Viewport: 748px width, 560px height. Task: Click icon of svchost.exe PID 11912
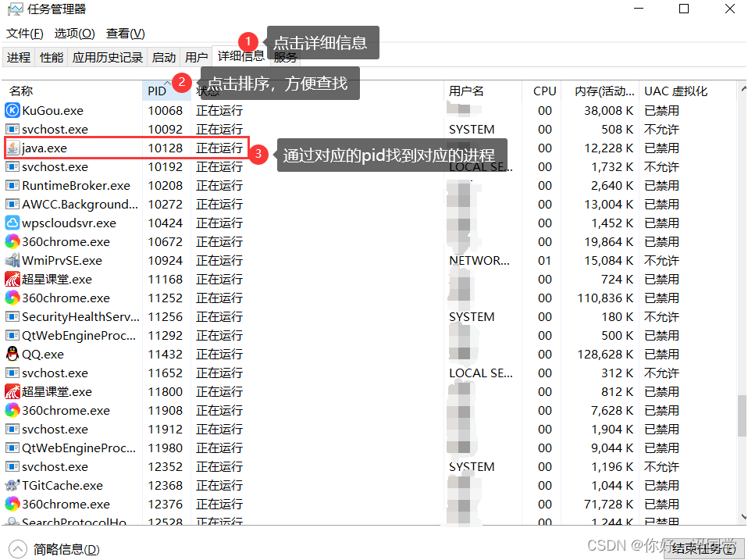(x=12, y=430)
